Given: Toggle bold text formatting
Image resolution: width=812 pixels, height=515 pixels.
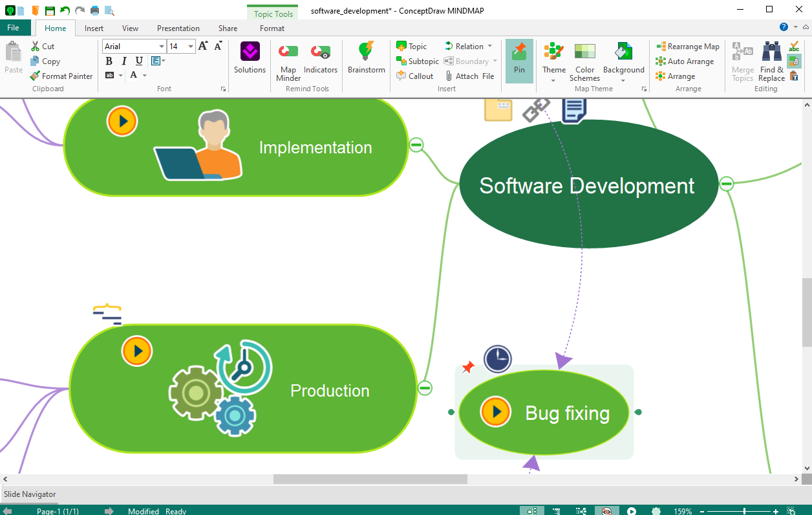Looking at the screenshot, I should [109, 61].
